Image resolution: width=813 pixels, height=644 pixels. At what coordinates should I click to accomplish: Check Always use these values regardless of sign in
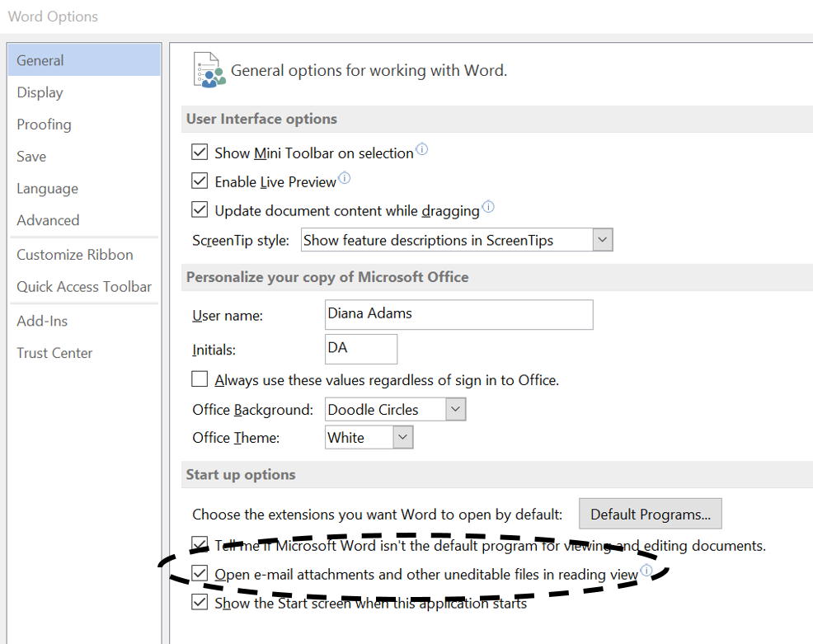coord(200,379)
